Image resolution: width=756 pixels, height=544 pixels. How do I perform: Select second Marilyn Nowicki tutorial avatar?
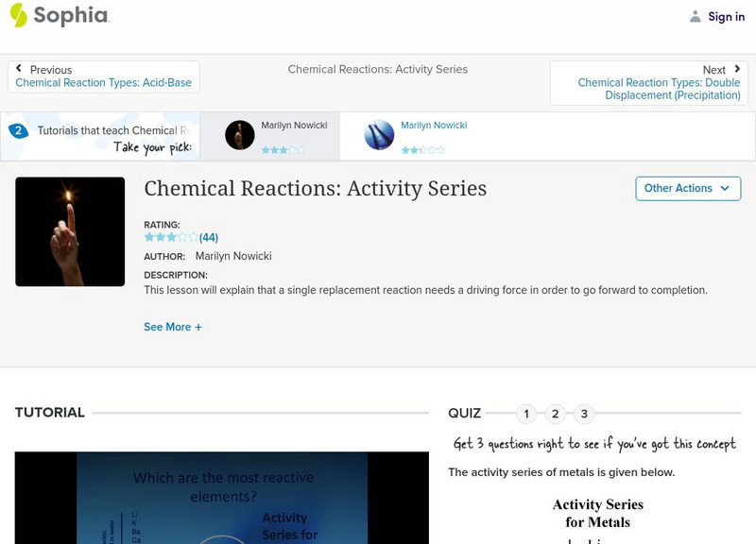point(379,135)
